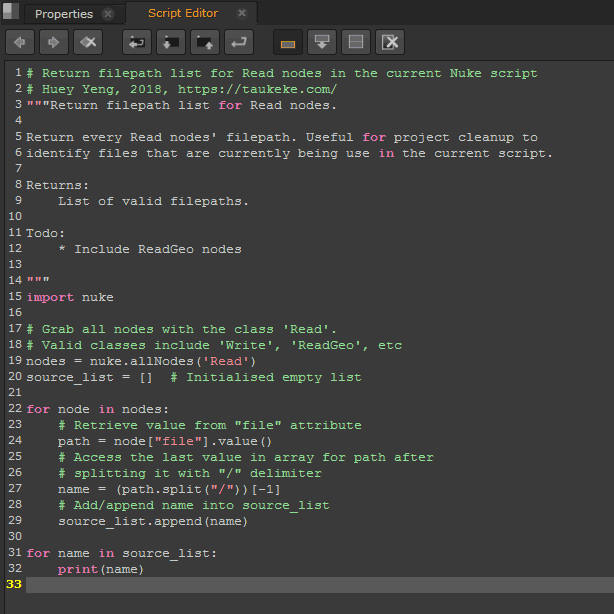Screen dimensions: 614x614
Task: Click the 'List of valid filepaths.' line
Action: pos(153,201)
